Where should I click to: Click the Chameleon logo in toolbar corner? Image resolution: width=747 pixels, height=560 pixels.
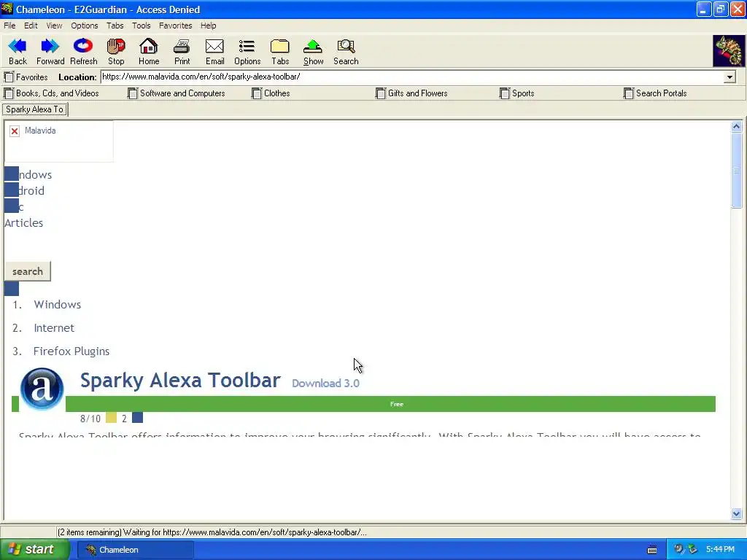pos(729,51)
